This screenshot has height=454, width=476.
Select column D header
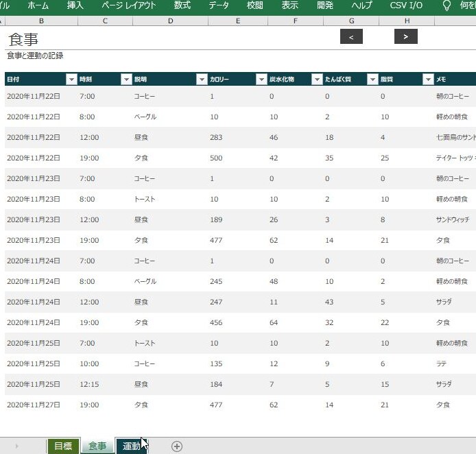click(170, 21)
